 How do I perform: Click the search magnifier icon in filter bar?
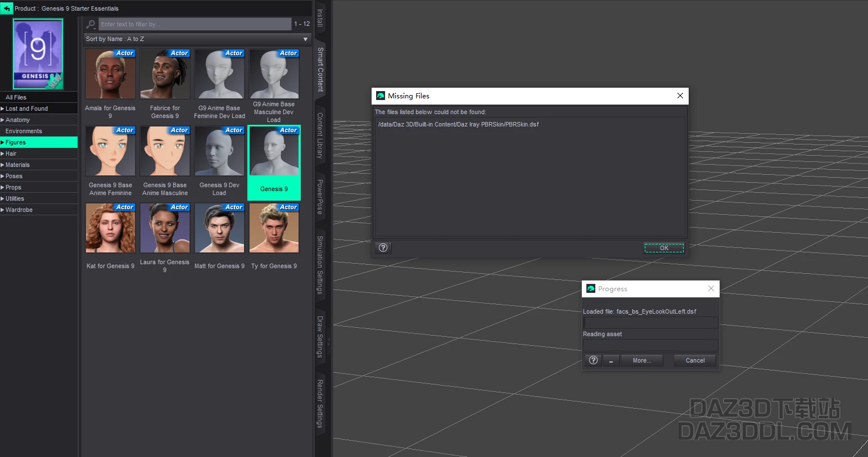coord(91,24)
